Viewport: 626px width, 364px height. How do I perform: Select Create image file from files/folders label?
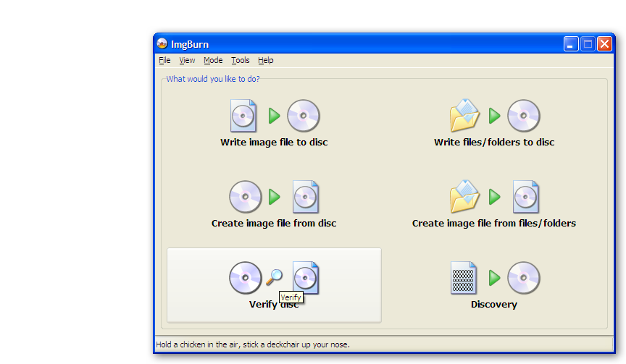pos(494,224)
